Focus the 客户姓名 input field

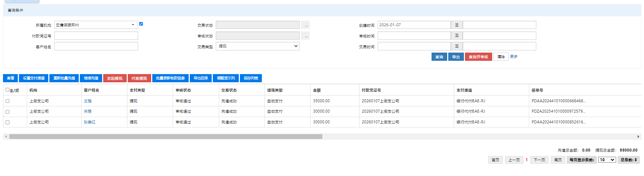click(x=96, y=46)
